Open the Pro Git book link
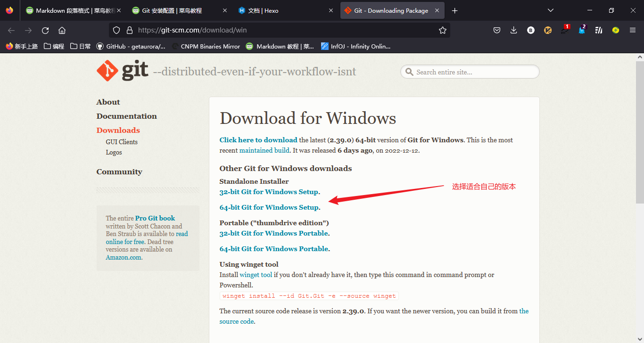Image resolution: width=644 pixels, height=343 pixels. (155, 218)
